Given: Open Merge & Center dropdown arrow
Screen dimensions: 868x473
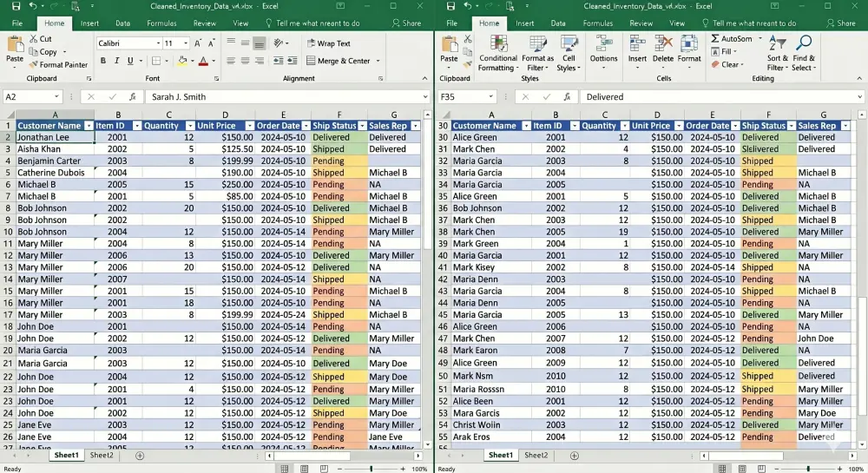Looking at the screenshot, I should click(x=378, y=61).
